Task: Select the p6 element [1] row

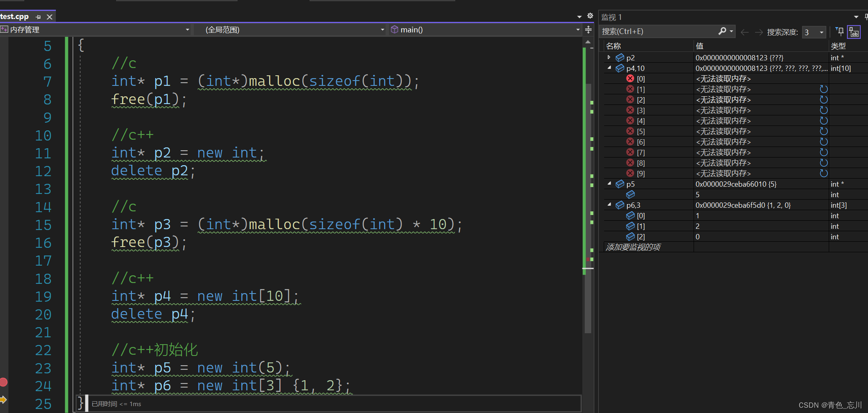Action: 736,226
